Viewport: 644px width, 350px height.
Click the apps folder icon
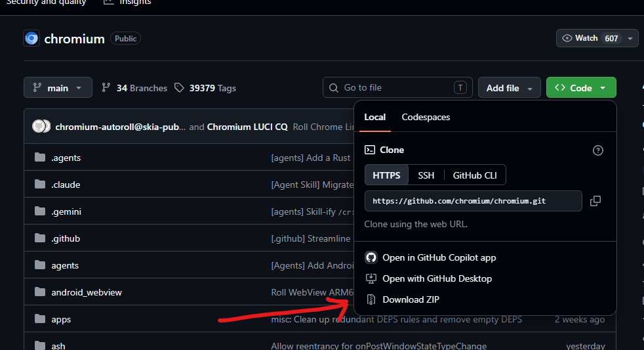40,318
